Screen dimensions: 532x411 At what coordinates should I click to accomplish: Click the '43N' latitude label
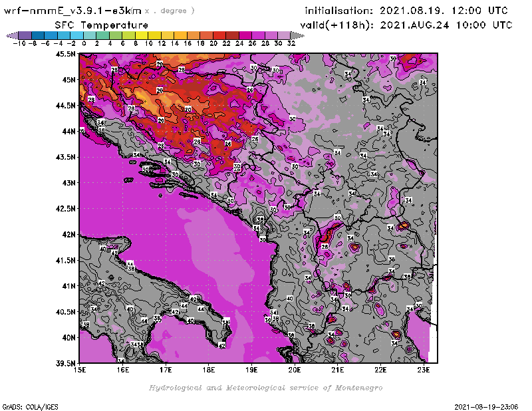pyautogui.click(x=69, y=183)
